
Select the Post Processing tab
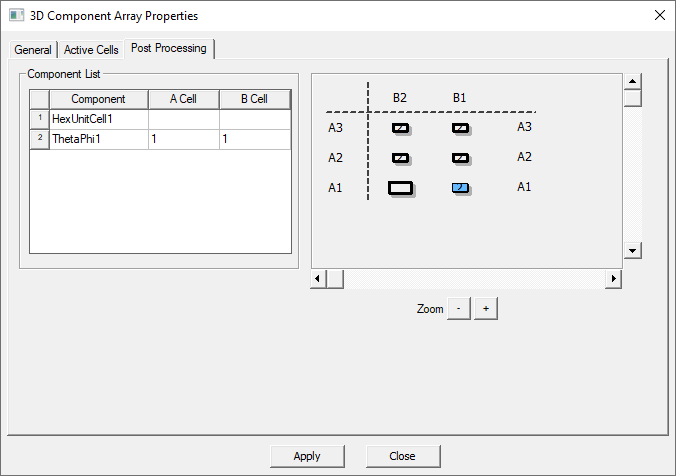(x=168, y=49)
